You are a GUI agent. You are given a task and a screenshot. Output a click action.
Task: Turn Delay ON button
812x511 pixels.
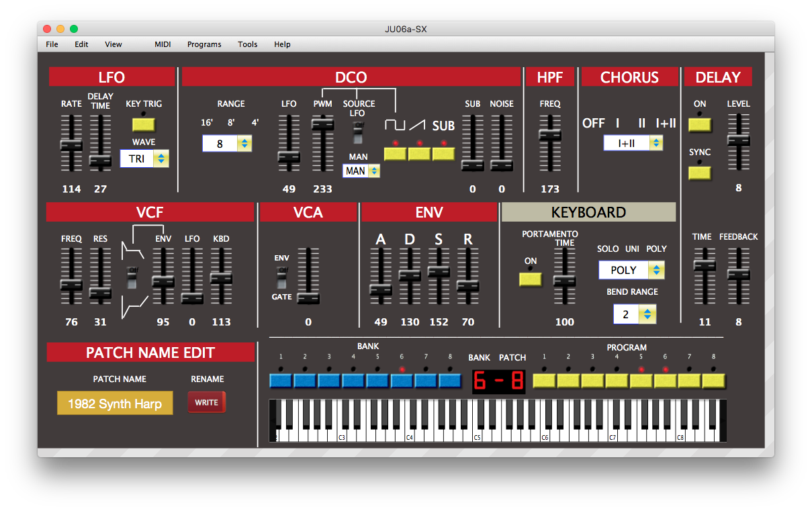pyautogui.click(x=700, y=125)
